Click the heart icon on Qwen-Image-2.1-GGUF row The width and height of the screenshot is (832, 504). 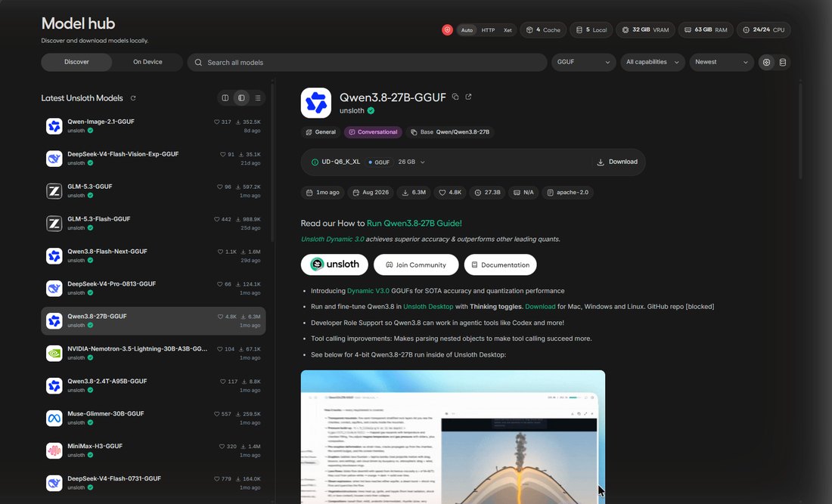coord(216,122)
